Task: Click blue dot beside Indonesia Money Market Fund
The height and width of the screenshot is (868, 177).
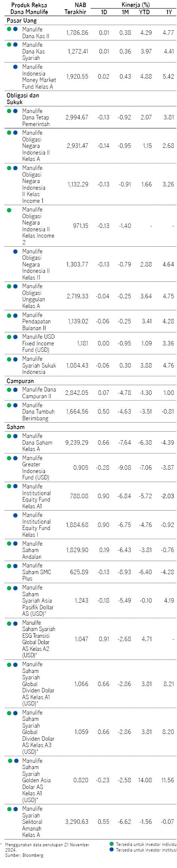Action: pos(15,67)
